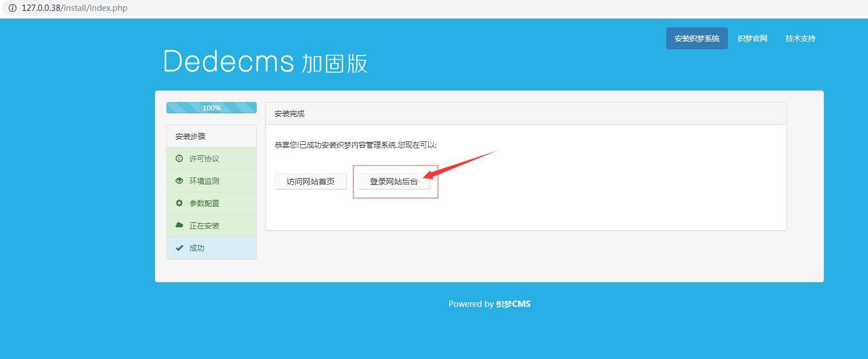
Task: Click the 100% installation progress bar
Action: point(211,108)
